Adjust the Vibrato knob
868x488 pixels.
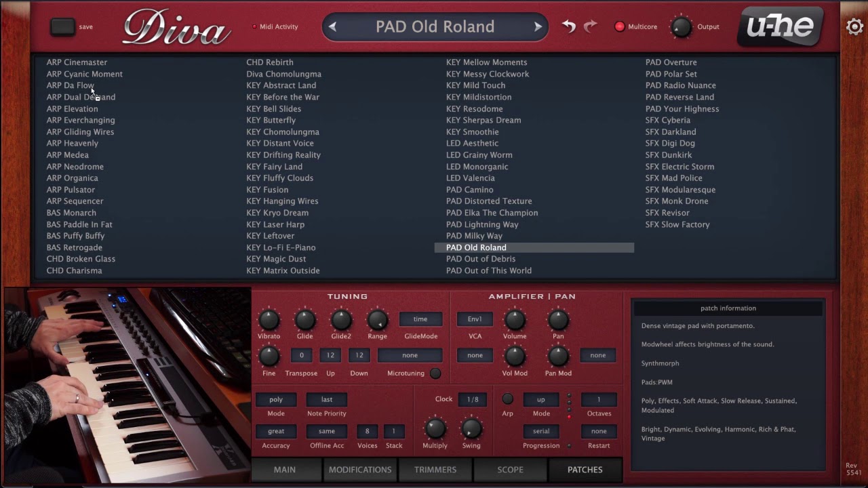click(269, 320)
